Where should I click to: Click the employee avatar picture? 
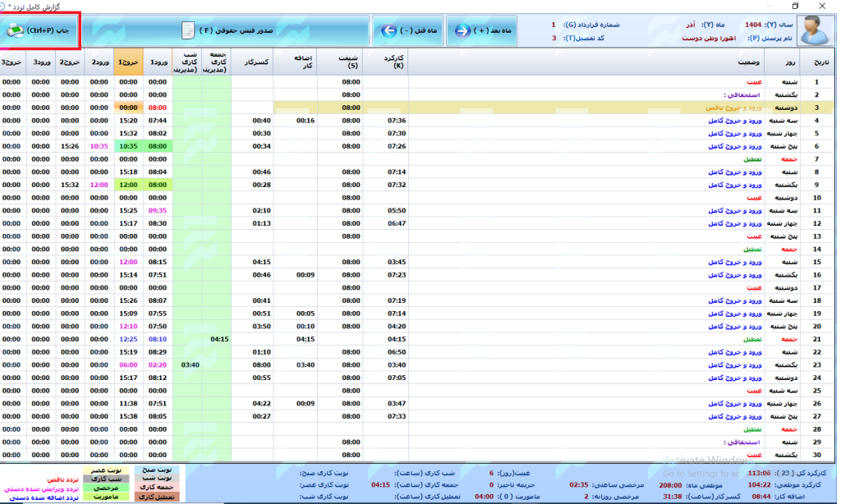812,31
